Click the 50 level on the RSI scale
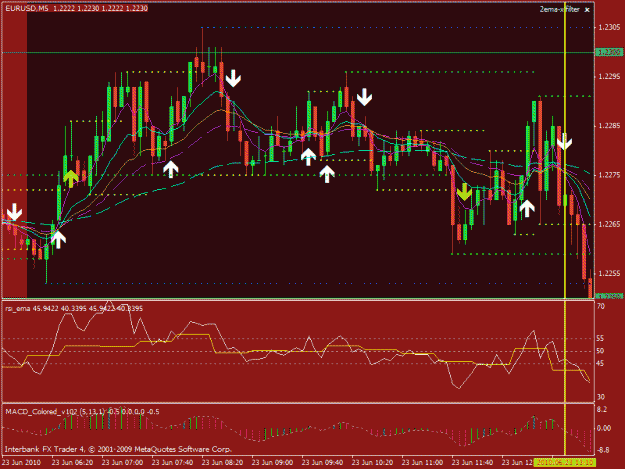 click(x=601, y=351)
